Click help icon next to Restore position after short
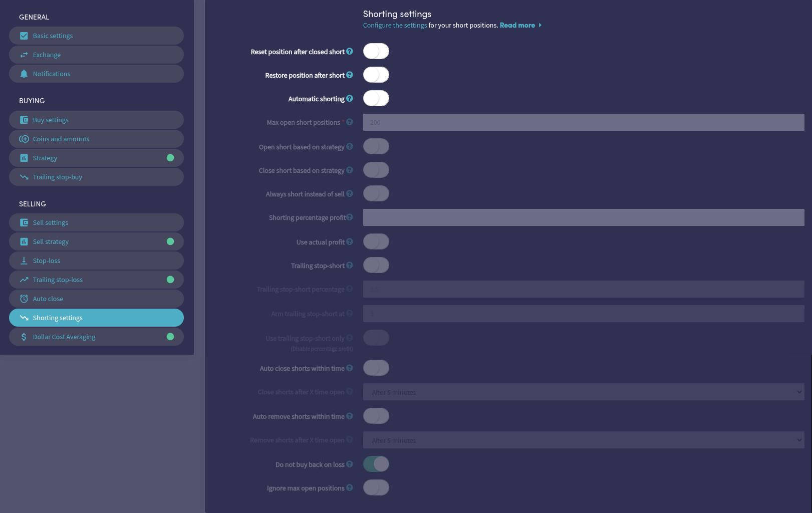Screen dimensions: 812x513 (350, 75)
